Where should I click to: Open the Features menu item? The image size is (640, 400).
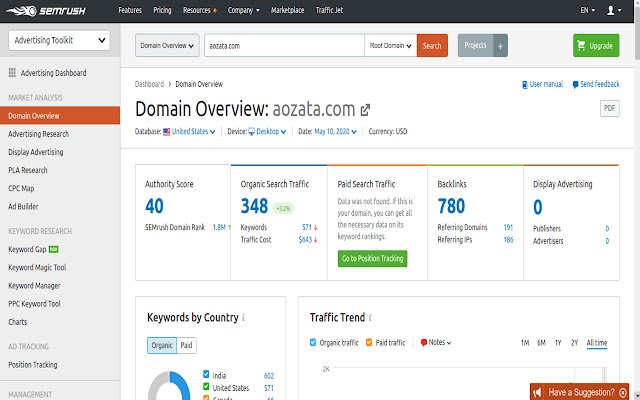(x=130, y=11)
